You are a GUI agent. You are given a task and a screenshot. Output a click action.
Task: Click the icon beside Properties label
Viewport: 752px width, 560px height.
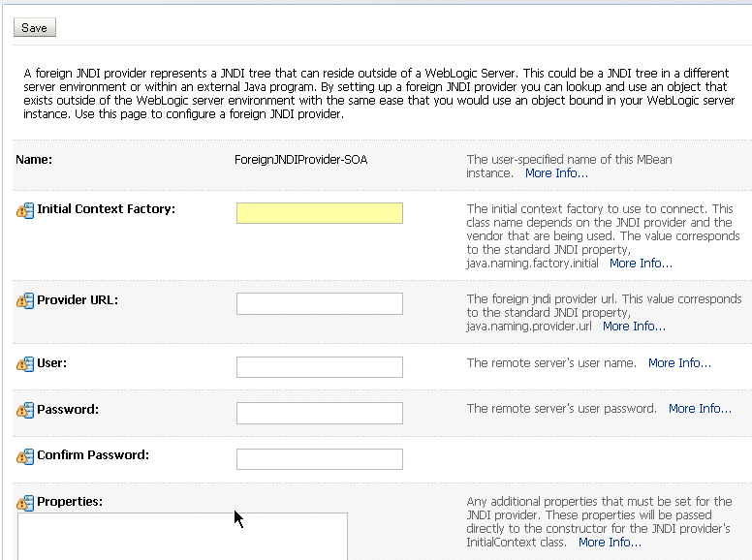(x=25, y=503)
